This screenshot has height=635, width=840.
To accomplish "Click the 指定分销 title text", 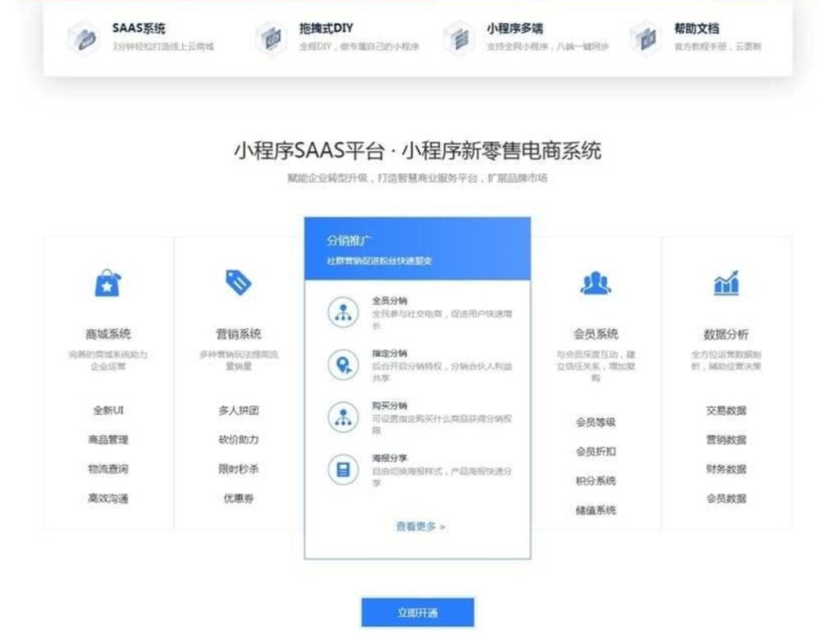I will tap(390, 353).
